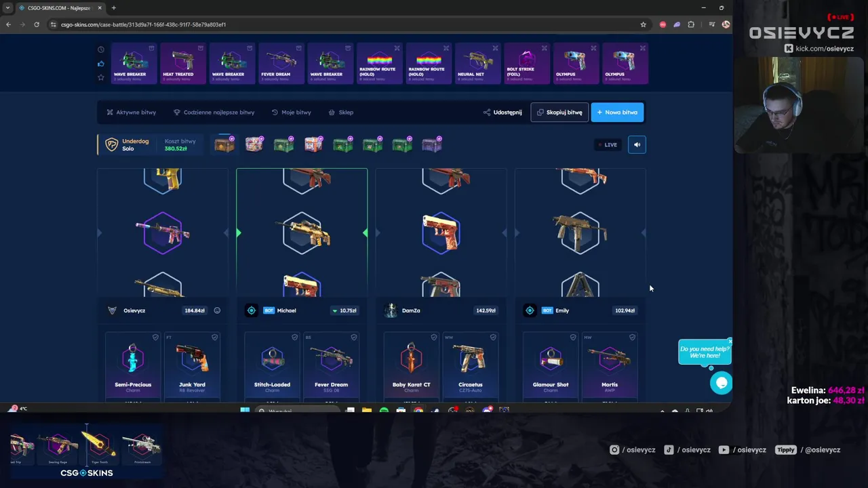Open the Junk Yard R8 Revolver card
The height and width of the screenshot is (488, 868).
pyautogui.click(x=192, y=366)
